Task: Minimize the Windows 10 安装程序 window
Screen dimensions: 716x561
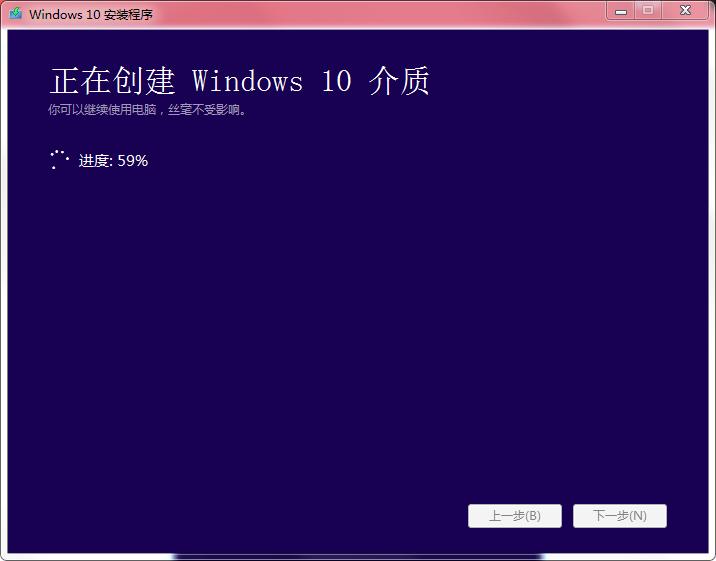Action: (621, 11)
